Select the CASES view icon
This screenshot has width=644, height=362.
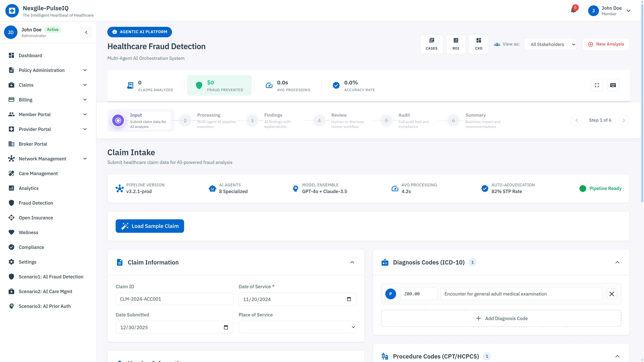click(x=432, y=44)
